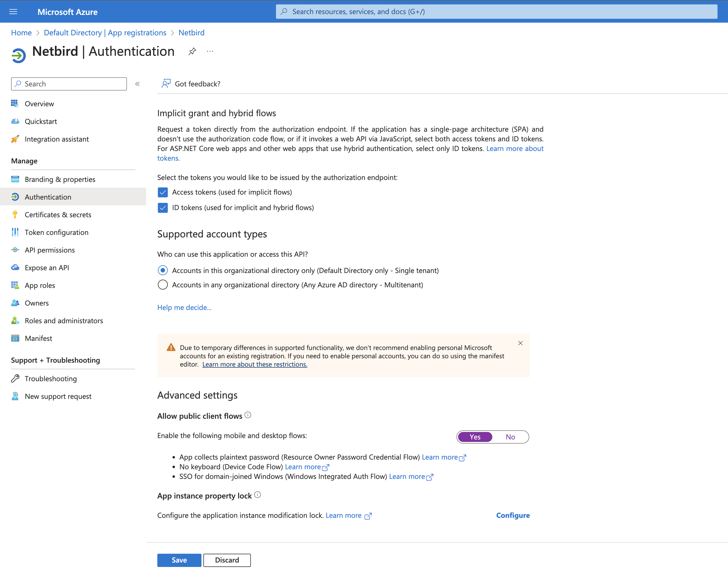Click the hamburger portal menu icon
This screenshot has height=578, width=728.
click(13, 12)
